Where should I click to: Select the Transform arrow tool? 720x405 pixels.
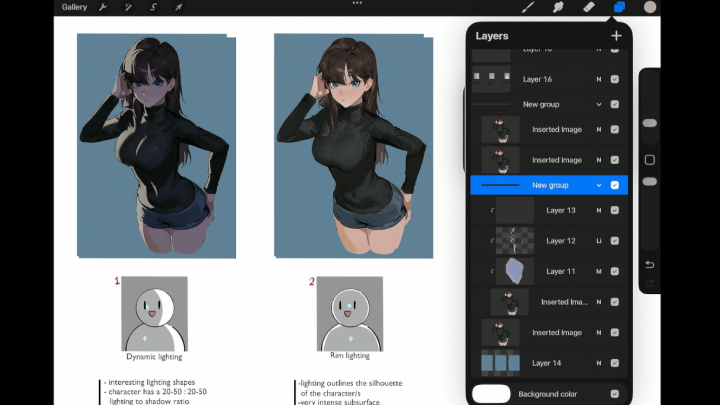(179, 7)
